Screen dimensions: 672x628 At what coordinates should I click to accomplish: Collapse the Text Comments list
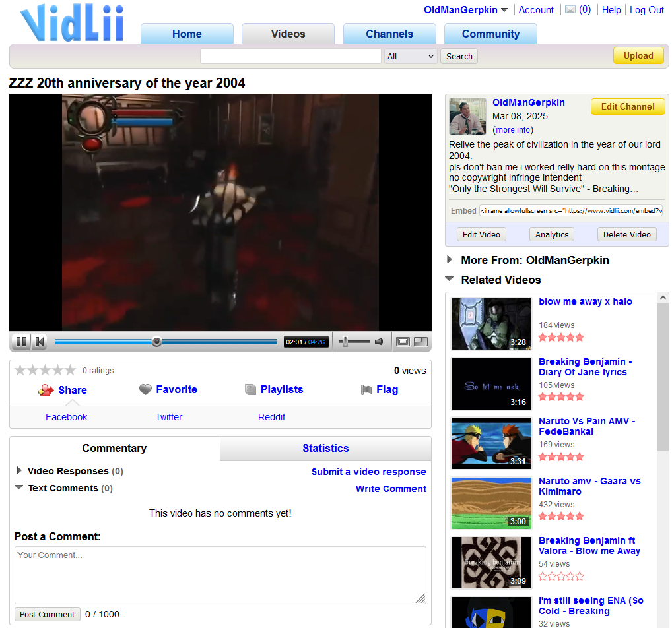pos(19,487)
